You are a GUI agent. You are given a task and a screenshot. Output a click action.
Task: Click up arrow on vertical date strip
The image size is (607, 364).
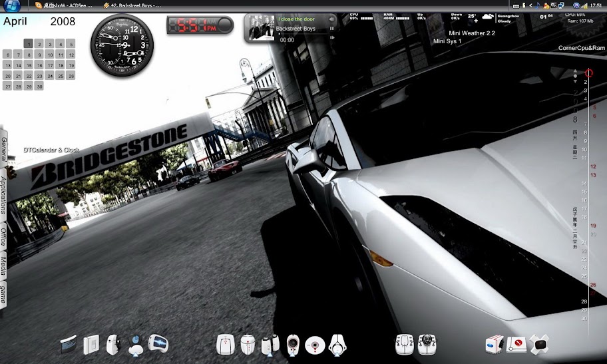pos(576,70)
